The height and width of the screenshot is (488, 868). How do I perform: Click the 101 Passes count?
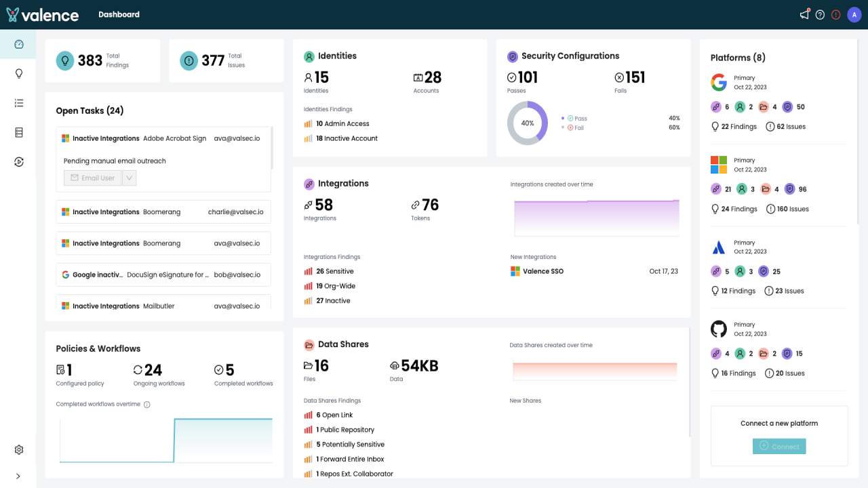point(523,77)
